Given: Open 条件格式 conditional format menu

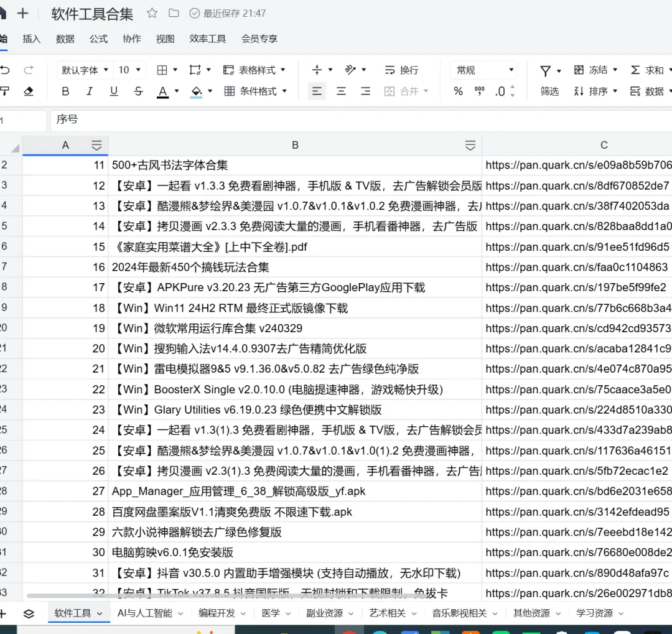Looking at the screenshot, I should tap(256, 91).
